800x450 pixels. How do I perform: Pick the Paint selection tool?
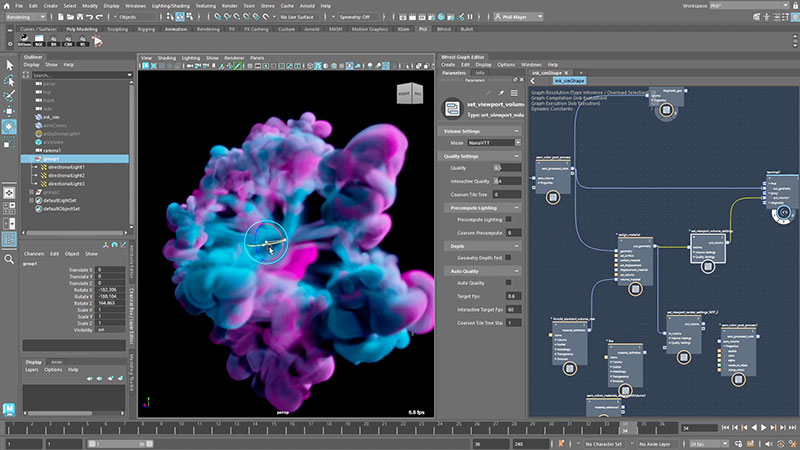point(9,96)
